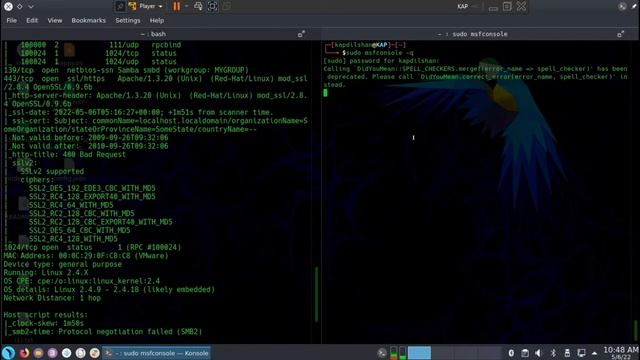
Task: Maximize the bash split pane
Action: point(301,34)
